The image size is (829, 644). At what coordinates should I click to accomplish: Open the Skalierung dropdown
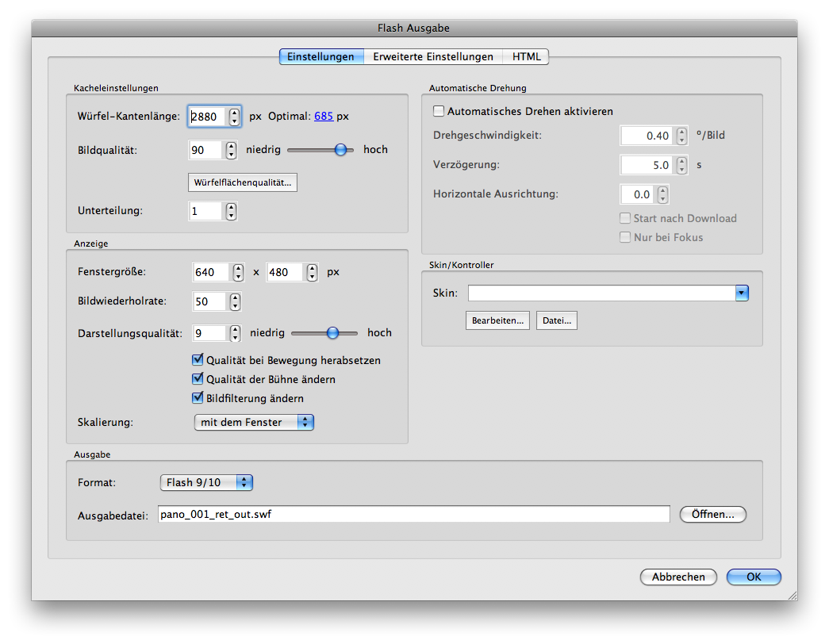(x=254, y=423)
